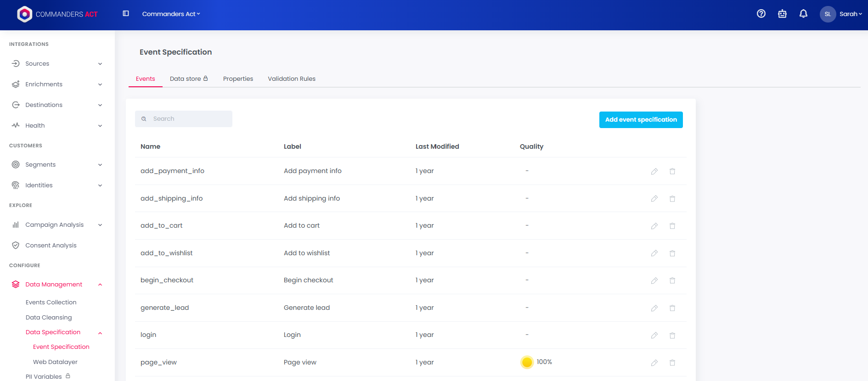Open the Commanders Act workspace dropdown
This screenshot has width=868, height=381.
click(x=171, y=14)
